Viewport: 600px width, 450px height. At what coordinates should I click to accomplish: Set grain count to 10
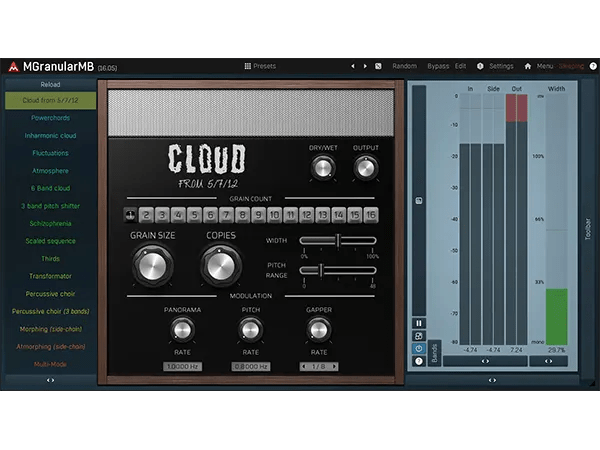pos(274,215)
